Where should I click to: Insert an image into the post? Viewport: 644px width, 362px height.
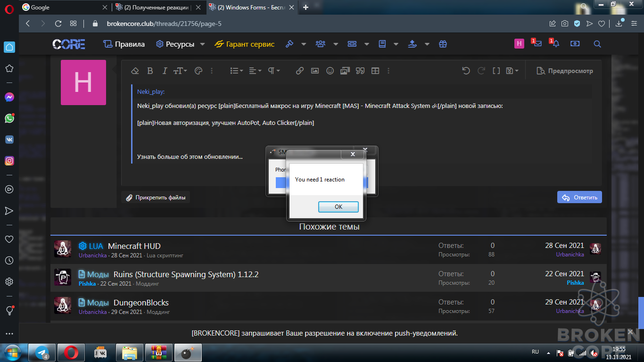coord(315,71)
